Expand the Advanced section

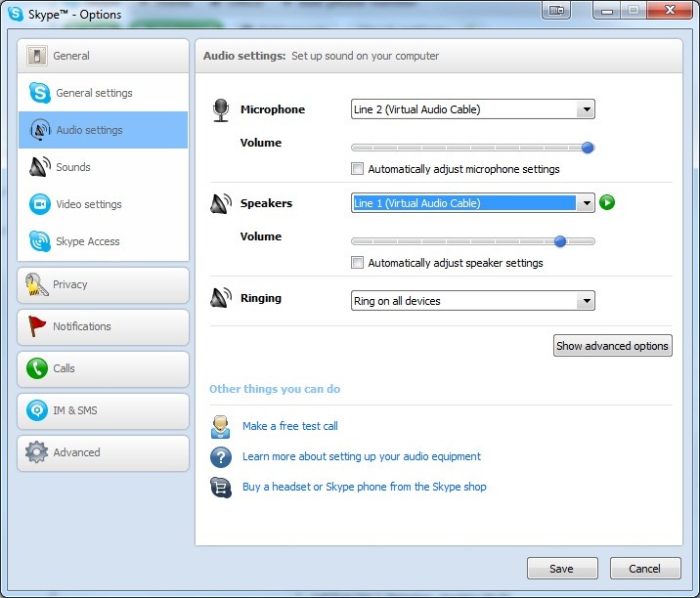pyautogui.click(x=103, y=452)
